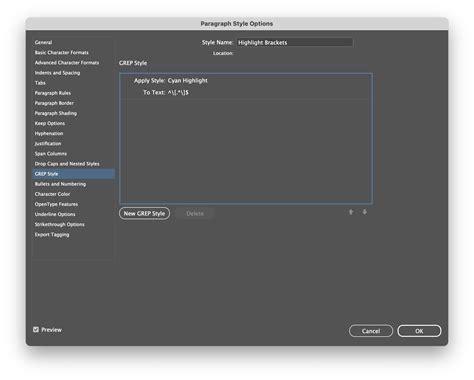Open Strikethrough Options section

tap(59, 224)
